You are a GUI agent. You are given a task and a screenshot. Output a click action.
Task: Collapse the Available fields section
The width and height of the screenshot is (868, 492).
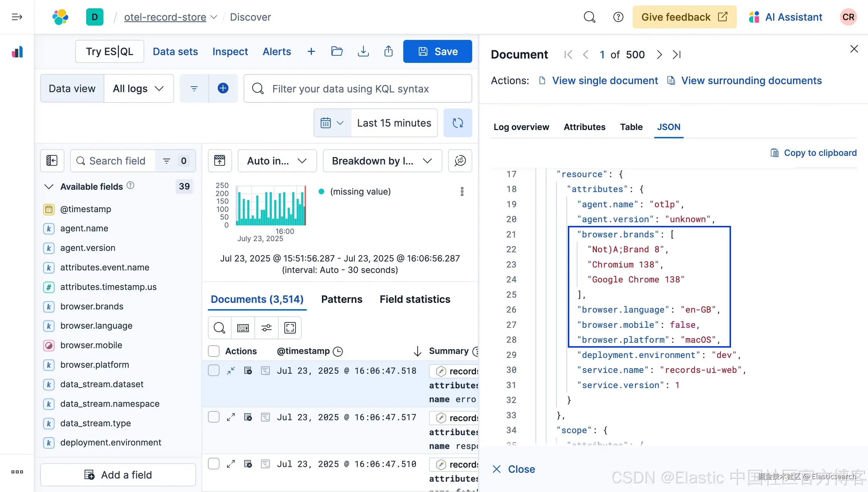click(49, 187)
